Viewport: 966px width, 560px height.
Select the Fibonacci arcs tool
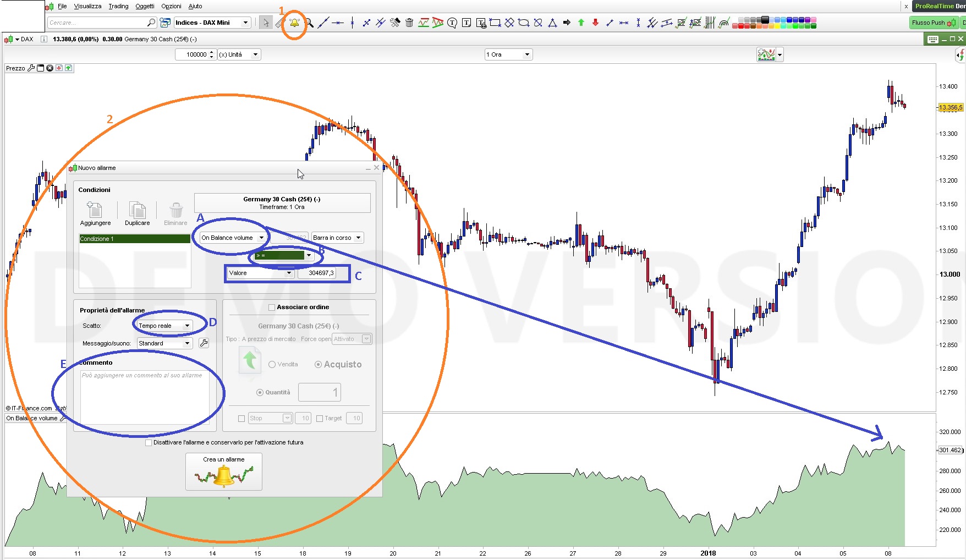point(724,23)
